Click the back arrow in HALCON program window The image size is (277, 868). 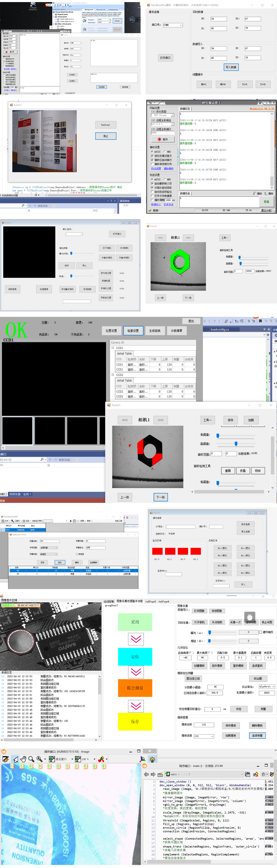(x=146, y=774)
